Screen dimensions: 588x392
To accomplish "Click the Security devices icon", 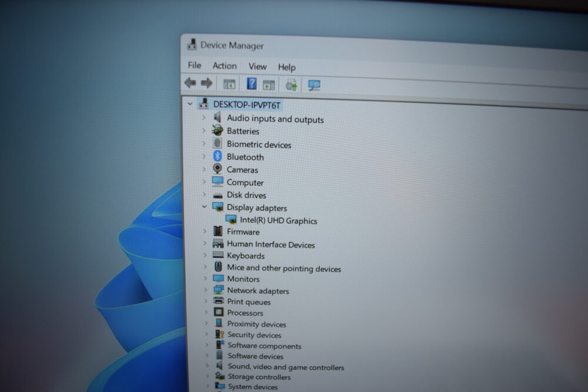I will (220, 334).
